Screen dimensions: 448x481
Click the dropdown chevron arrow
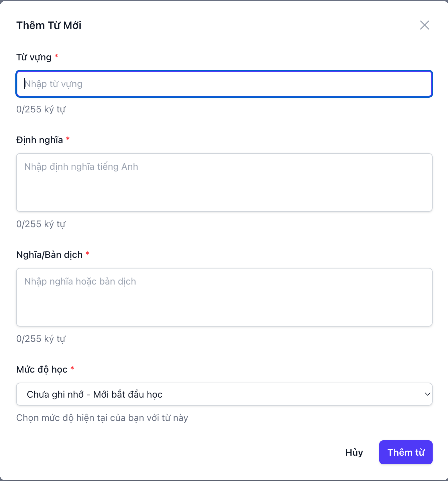[428, 394]
